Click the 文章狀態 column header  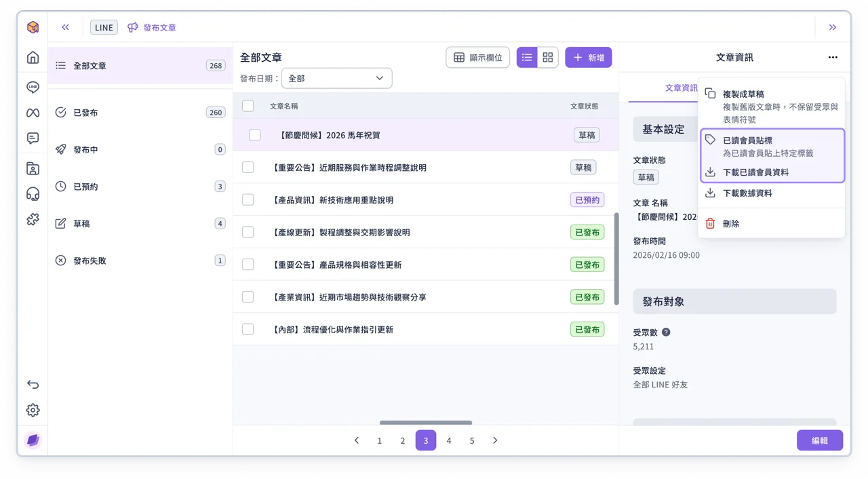tap(585, 106)
